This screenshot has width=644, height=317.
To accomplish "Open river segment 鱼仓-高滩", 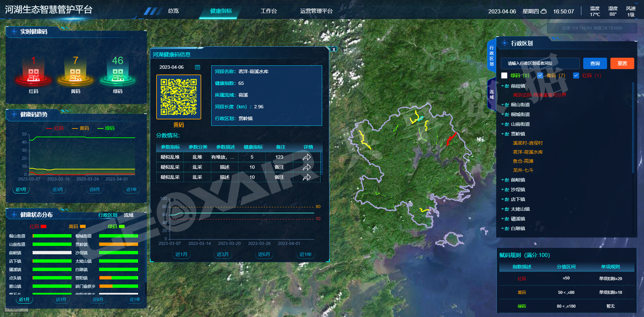I will click(x=523, y=161).
